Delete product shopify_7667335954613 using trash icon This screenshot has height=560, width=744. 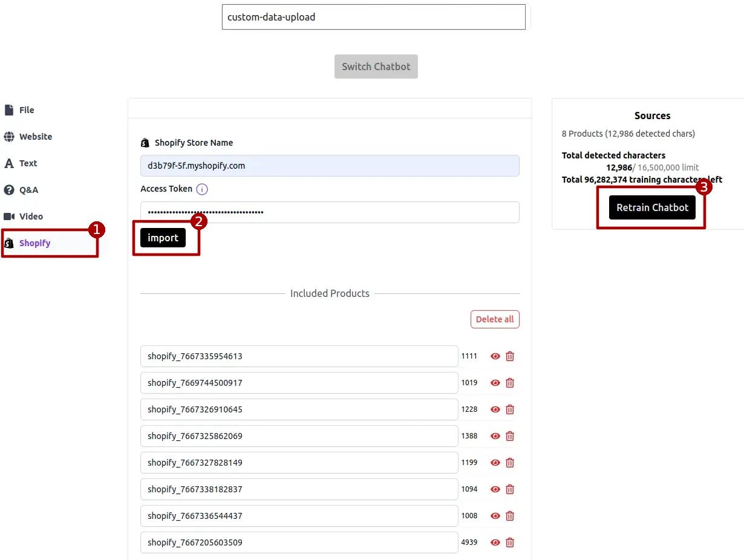point(510,356)
